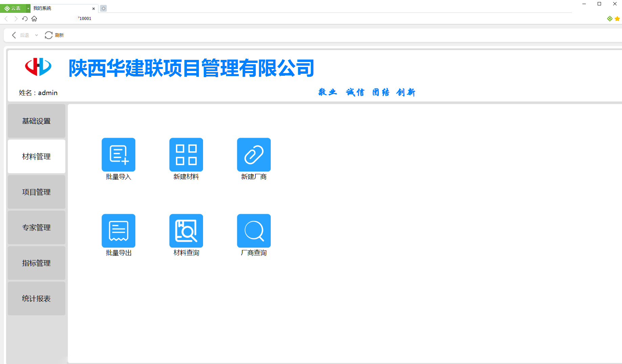Maximize the browser window
This screenshot has width=622, height=364.
[x=599, y=4]
